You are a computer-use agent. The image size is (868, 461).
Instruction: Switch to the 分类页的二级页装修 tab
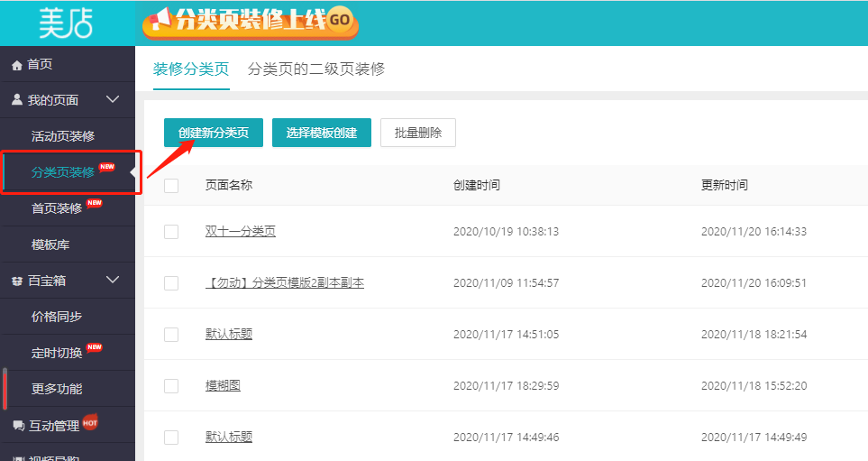point(316,69)
